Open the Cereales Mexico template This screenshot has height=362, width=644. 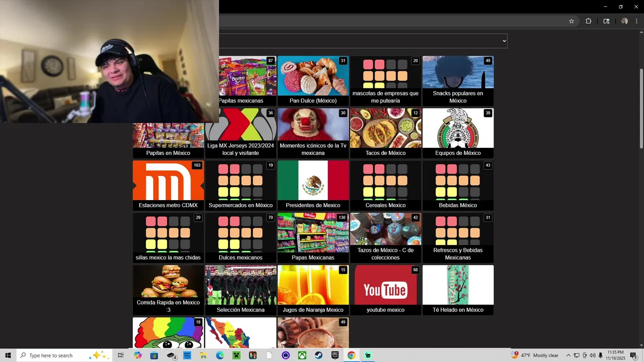tap(385, 185)
